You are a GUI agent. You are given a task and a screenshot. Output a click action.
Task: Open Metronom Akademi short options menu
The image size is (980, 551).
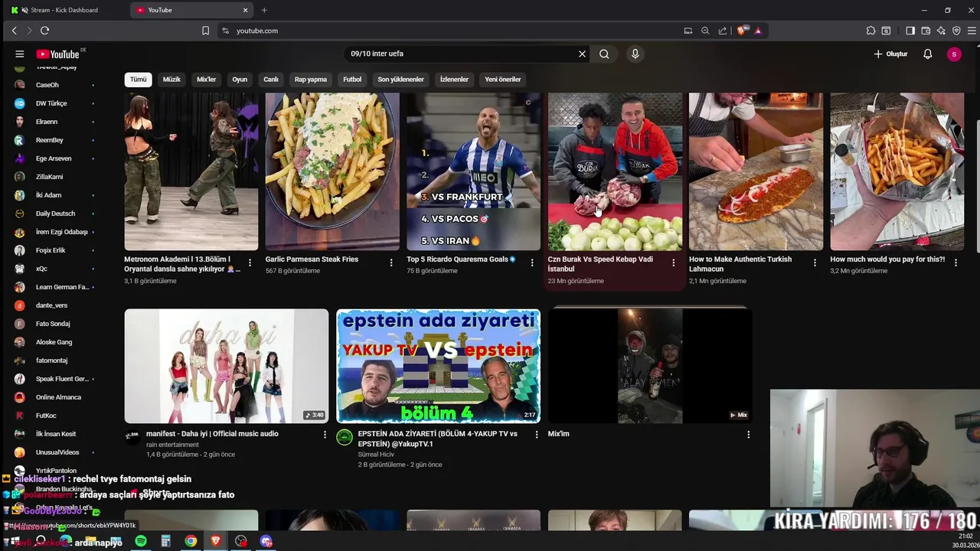point(250,262)
